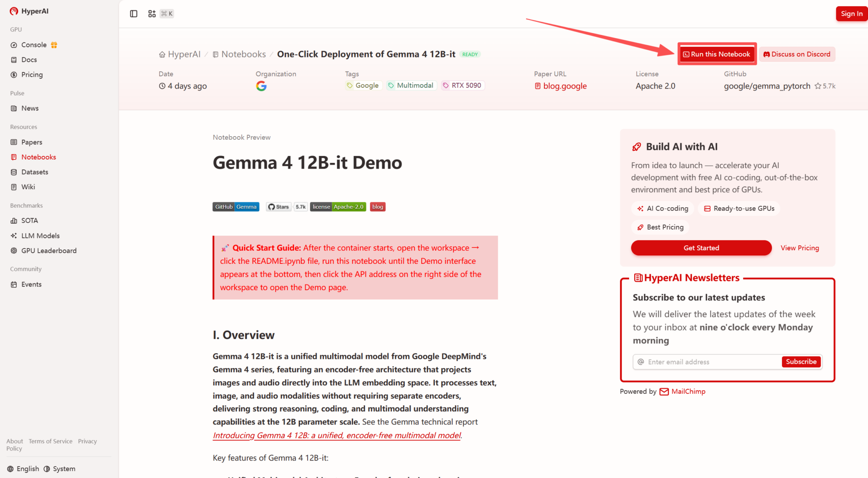Viewport: 868px width, 478px height.
Task: Click the GitHub Gemma badge
Action: [x=236, y=207]
